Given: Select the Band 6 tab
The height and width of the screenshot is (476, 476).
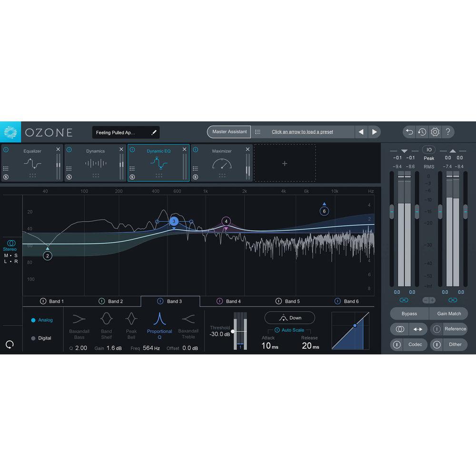Looking at the screenshot, I should click(349, 301).
